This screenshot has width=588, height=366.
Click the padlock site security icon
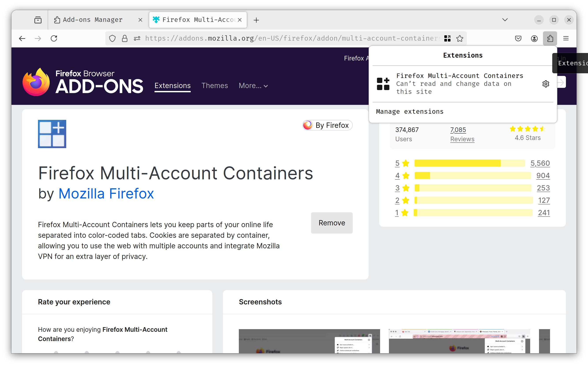(125, 38)
